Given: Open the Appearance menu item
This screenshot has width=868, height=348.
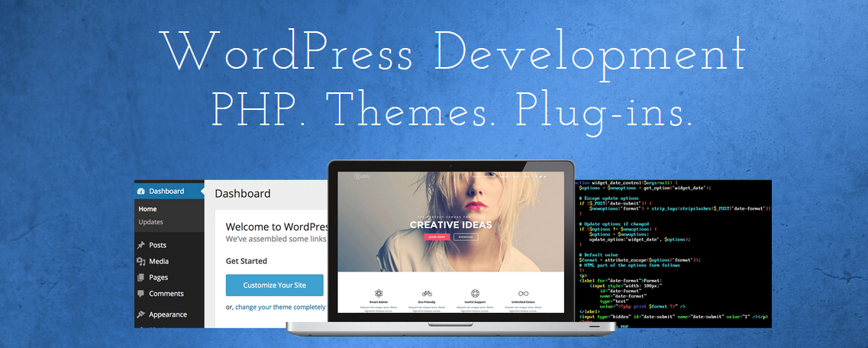Looking at the screenshot, I should click(169, 314).
